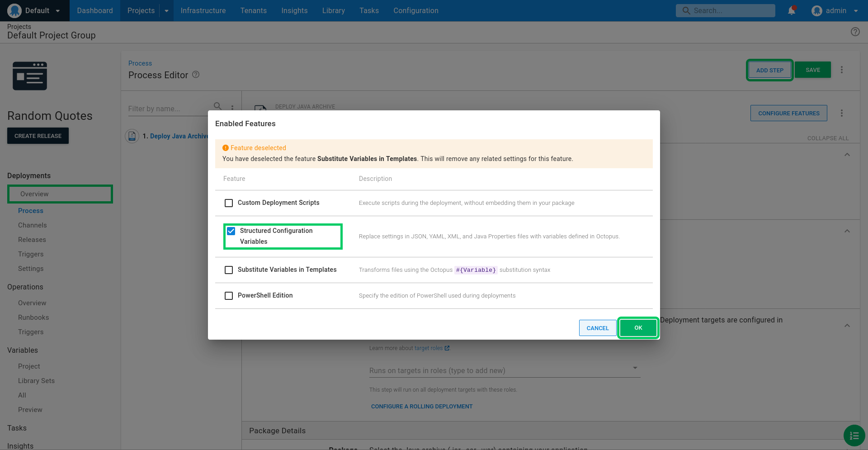Click the Cancel button in dialog
The height and width of the screenshot is (450, 868).
pos(598,328)
